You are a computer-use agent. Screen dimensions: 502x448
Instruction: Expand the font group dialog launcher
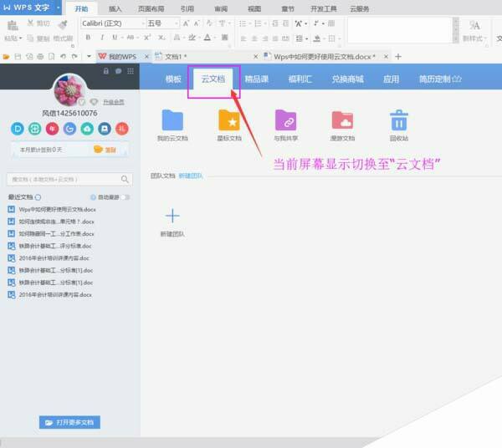click(x=229, y=46)
